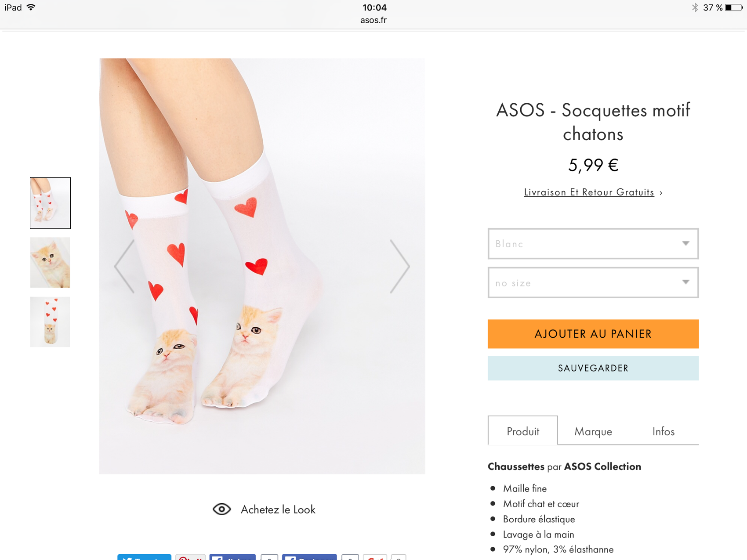The image size is (747, 560).
Task: Click the Twitter Tweet share button
Action: coord(144,557)
